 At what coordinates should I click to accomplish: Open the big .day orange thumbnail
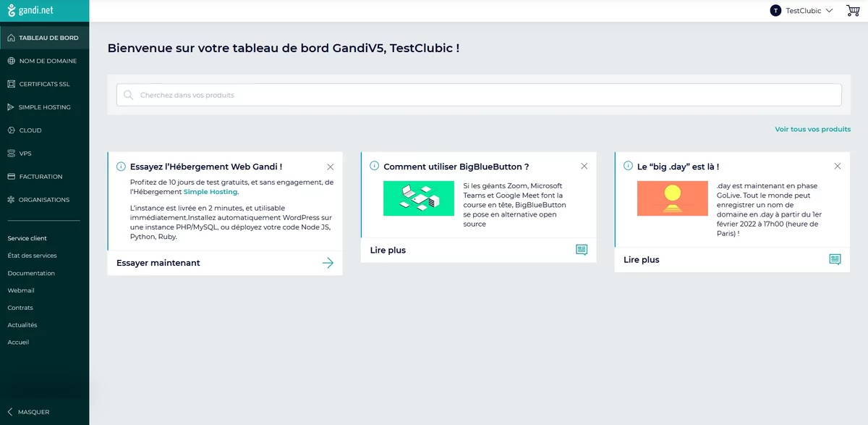pos(673,198)
